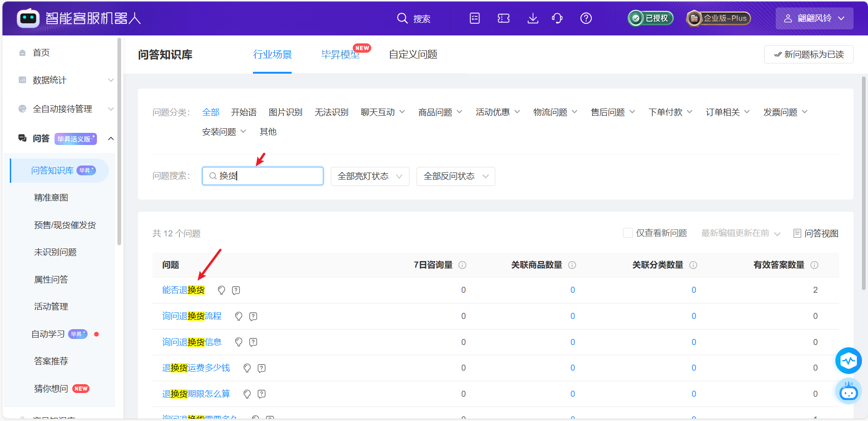Click the 已授权 authorized badge
The width and height of the screenshot is (868, 421).
pyautogui.click(x=650, y=18)
